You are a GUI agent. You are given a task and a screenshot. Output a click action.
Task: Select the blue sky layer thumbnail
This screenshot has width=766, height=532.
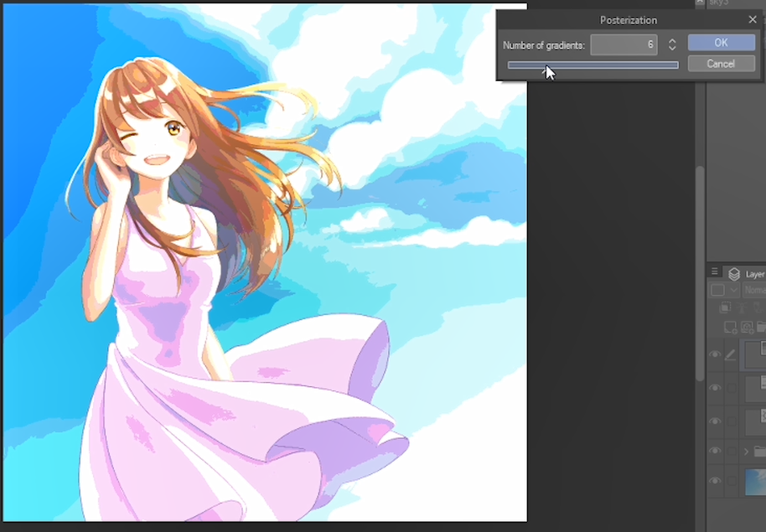755,482
